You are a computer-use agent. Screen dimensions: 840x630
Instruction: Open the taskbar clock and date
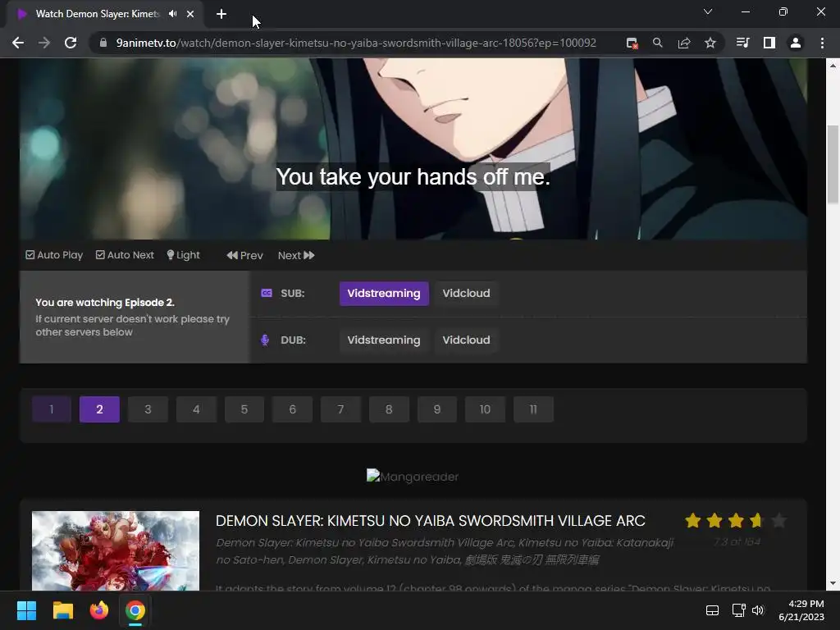pyautogui.click(x=802, y=610)
